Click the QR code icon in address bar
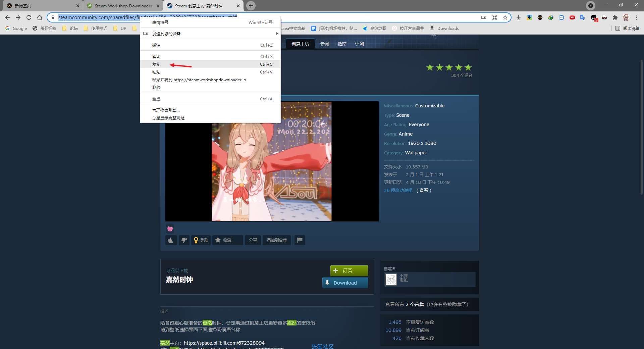This screenshot has height=349, width=644. [x=494, y=17]
